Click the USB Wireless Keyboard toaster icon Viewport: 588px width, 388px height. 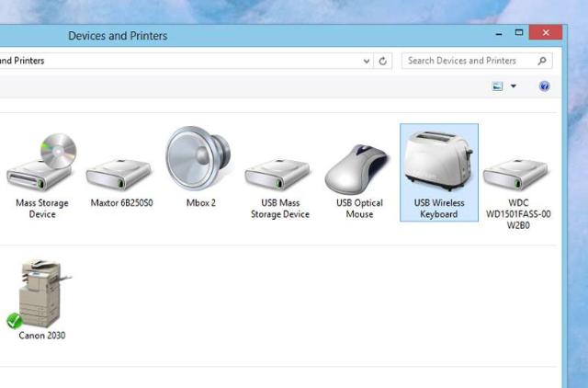click(x=439, y=161)
